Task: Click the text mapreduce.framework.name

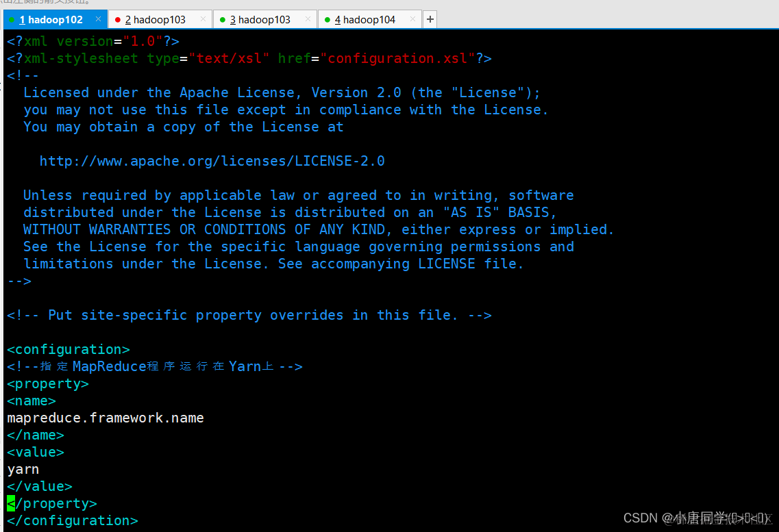Action: pos(106,418)
